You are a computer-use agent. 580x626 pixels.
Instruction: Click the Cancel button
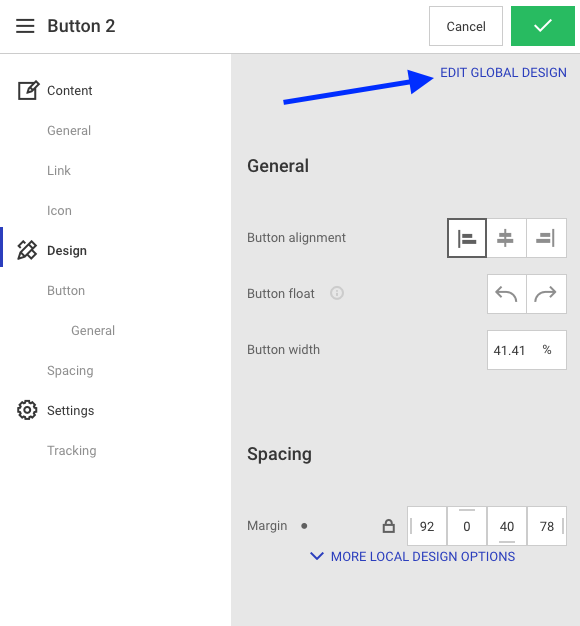point(466,26)
